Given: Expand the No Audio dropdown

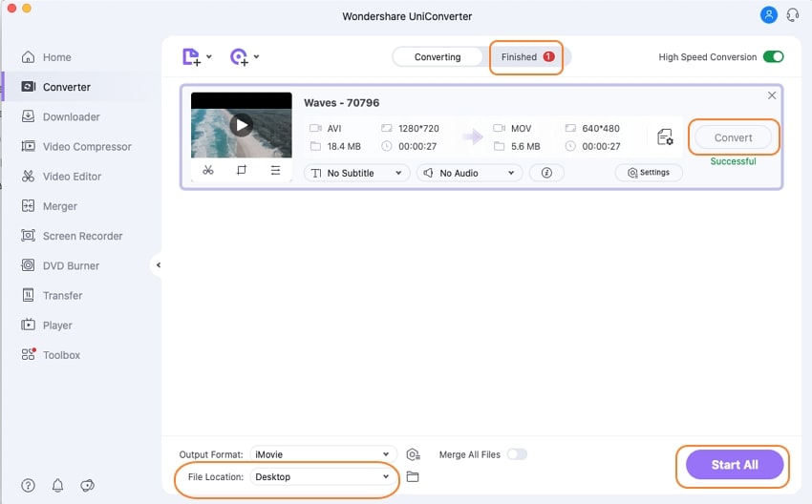Looking at the screenshot, I should click(x=469, y=173).
